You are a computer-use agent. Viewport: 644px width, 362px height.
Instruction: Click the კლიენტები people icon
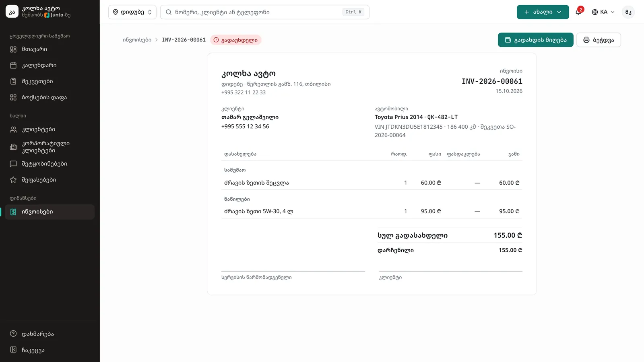[x=13, y=130]
